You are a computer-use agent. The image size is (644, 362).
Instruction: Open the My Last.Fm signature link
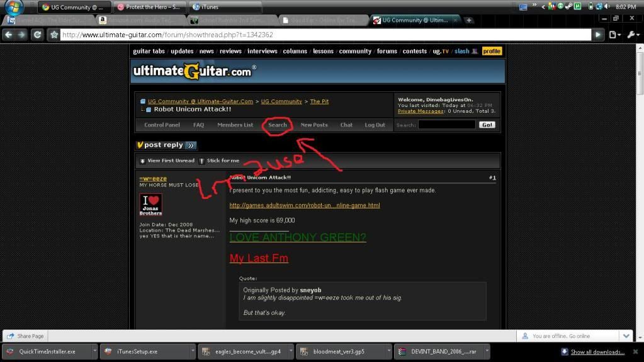pos(259,259)
